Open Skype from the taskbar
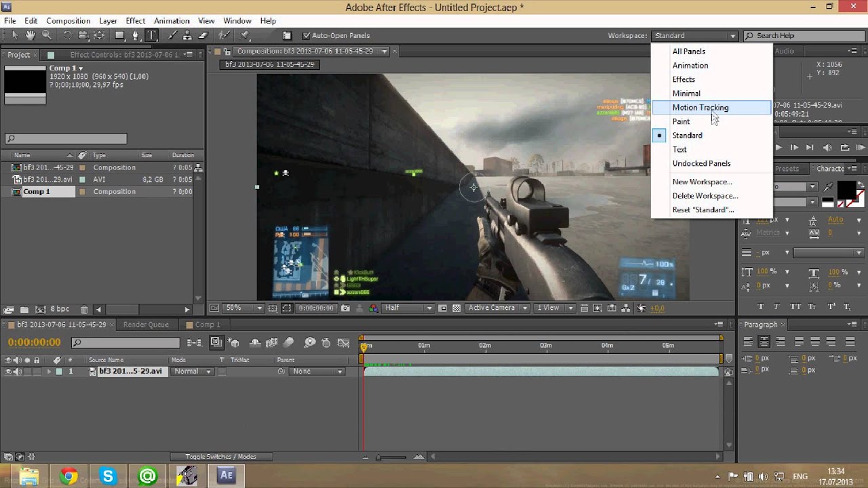The height and width of the screenshot is (488, 868). pos(108,476)
